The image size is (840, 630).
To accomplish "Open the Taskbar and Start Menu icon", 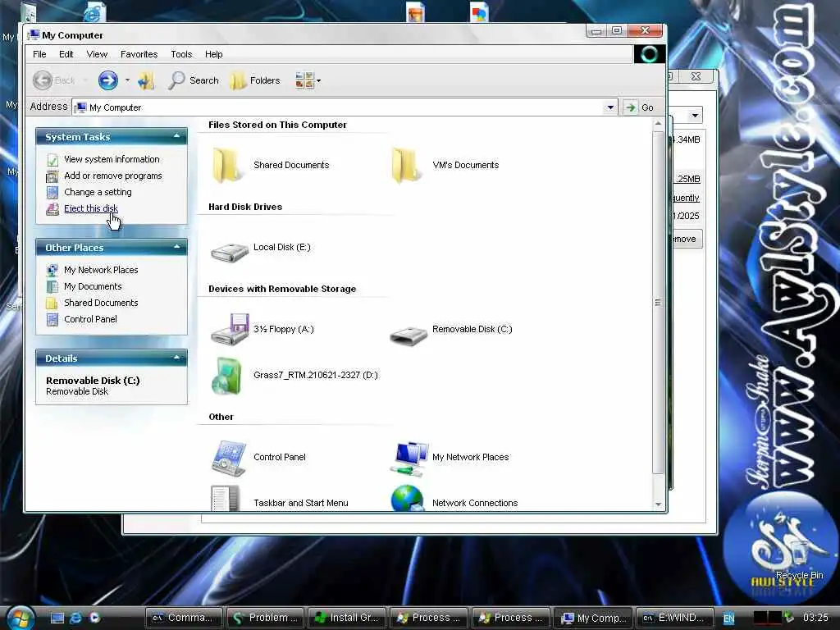I will pos(225,498).
